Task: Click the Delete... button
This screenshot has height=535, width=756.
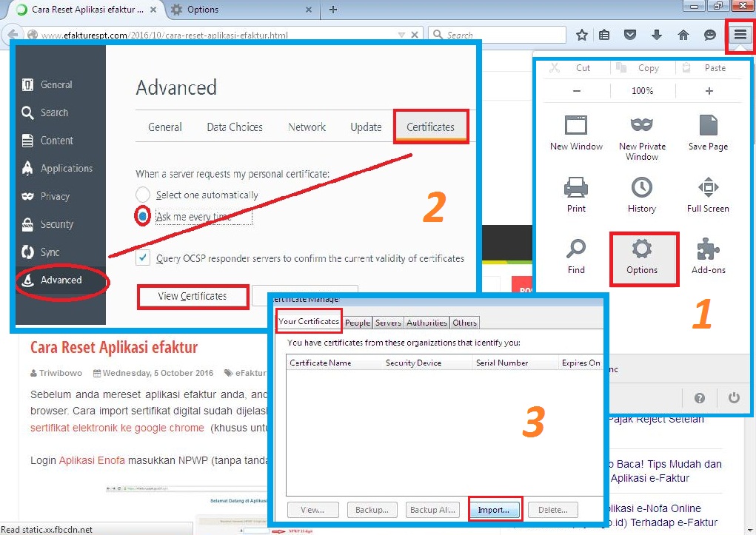Action: [553, 510]
